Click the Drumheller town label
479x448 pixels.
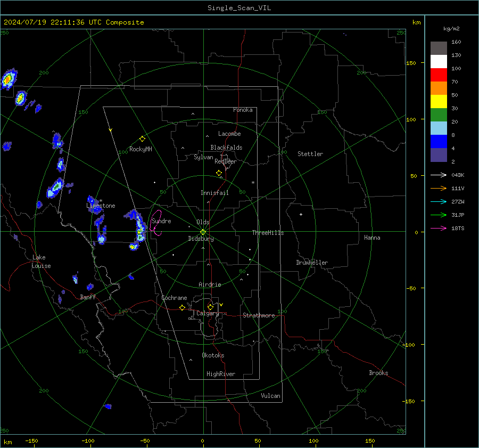[312, 263]
